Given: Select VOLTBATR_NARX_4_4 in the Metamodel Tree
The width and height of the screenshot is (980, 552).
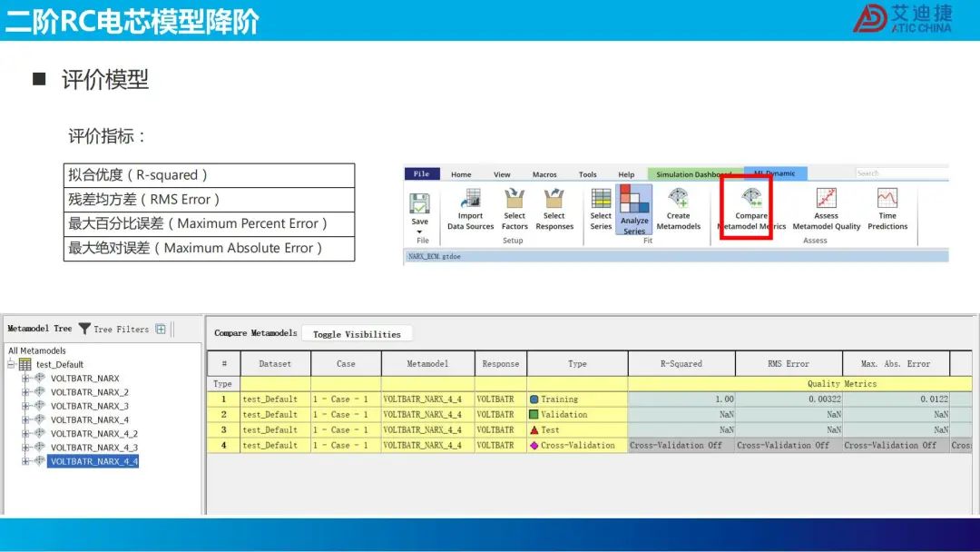Looking at the screenshot, I should pyautogui.click(x=93, y=461).
